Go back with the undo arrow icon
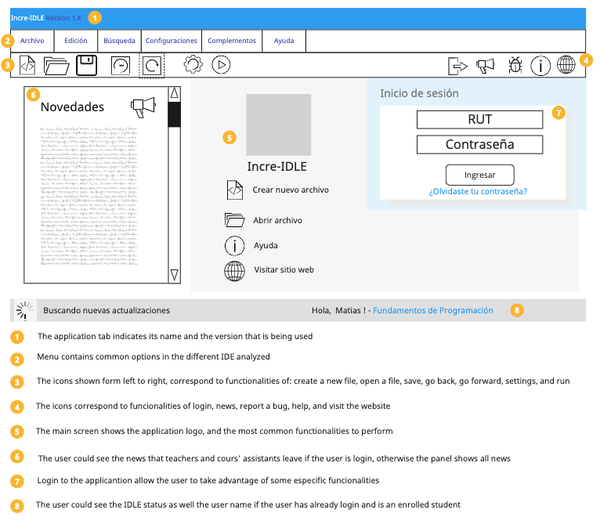This screenshot has width=600, height=524. point(120,65)
